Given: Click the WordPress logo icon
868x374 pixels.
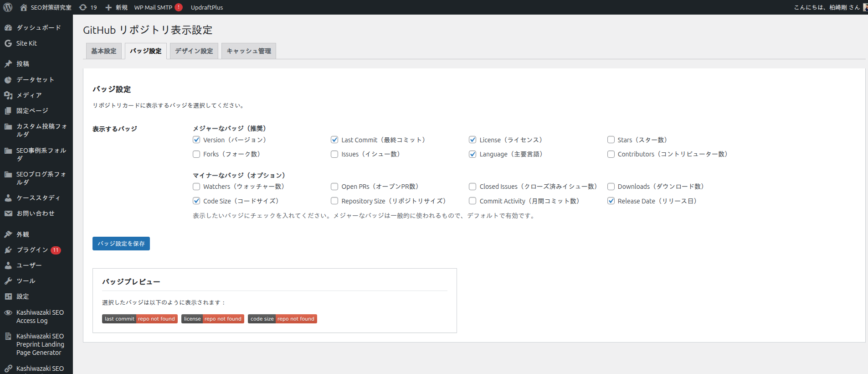Looking at the screenshot, I should pos(8,7).
